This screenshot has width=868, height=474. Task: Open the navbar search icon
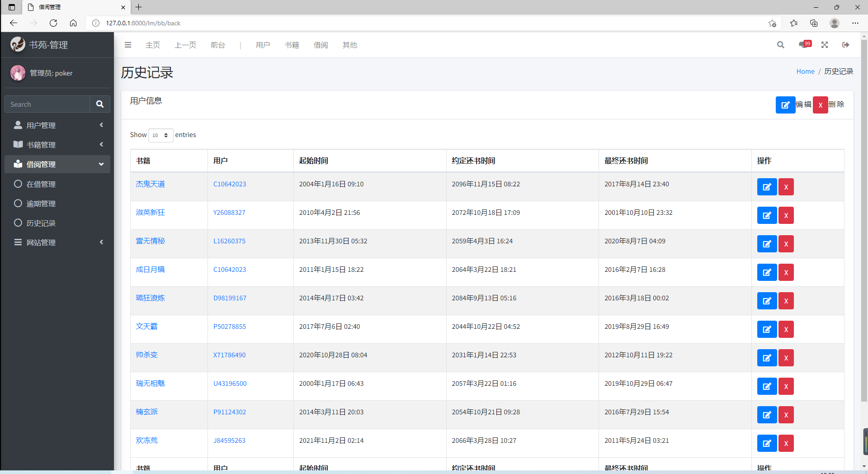pos(780,45)
